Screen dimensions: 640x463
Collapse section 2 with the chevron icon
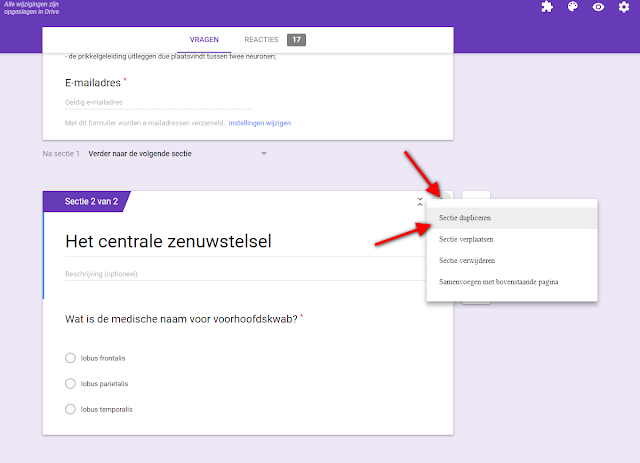(420, 202)
